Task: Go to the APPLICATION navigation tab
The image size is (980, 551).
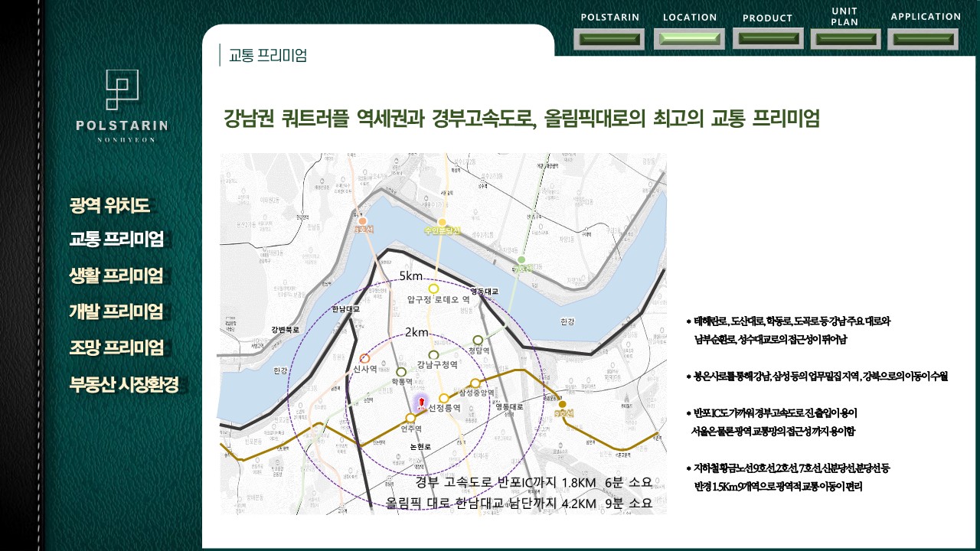Action: [x=923, y=38]
